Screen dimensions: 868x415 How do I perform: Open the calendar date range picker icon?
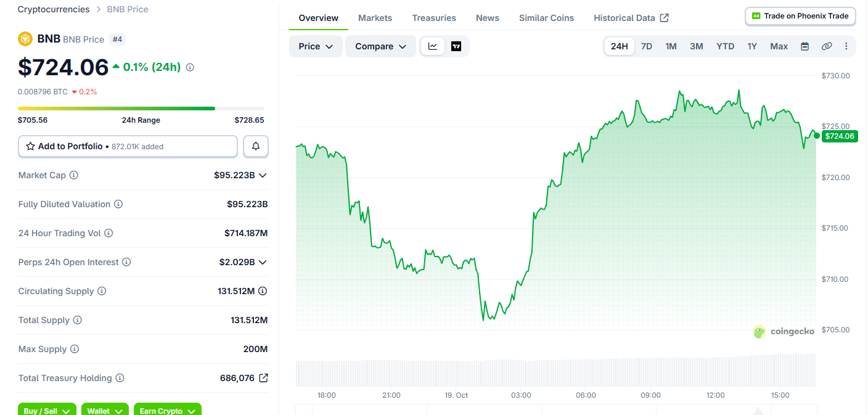click(x=805, y=46)
